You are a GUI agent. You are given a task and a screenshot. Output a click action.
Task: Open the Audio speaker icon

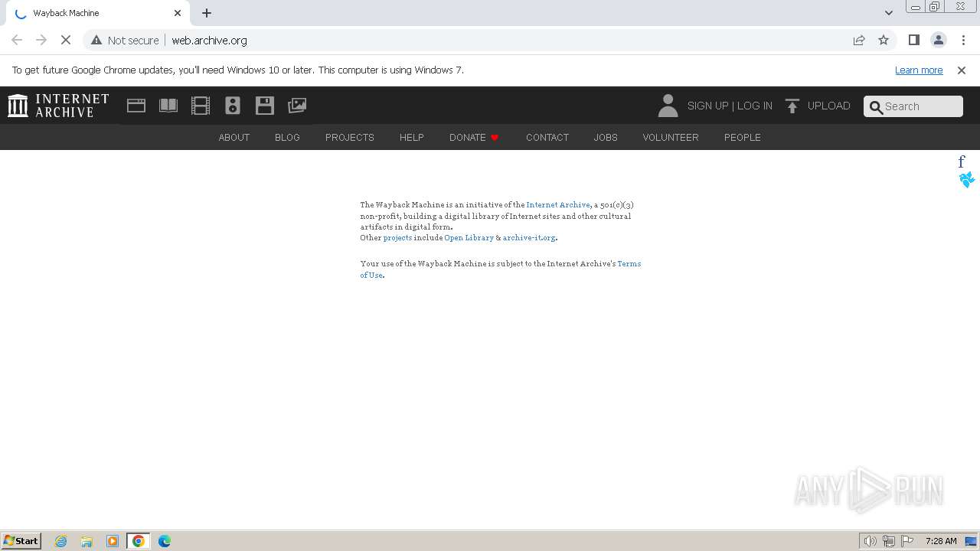[233, 106]
